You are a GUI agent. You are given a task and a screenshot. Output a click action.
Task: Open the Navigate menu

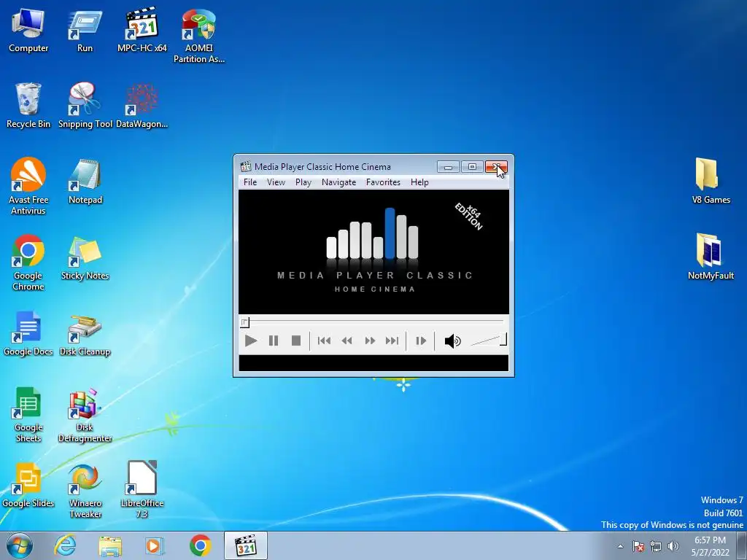pos(338,182)
